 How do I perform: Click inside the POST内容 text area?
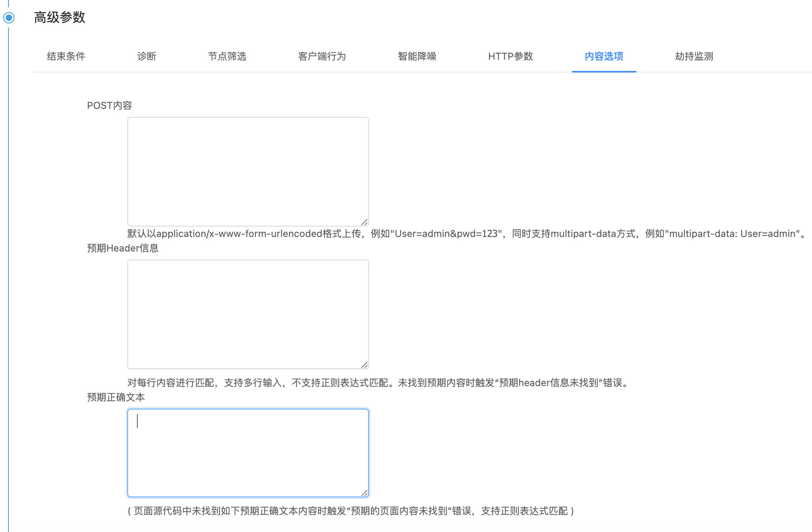coord(248,169)
